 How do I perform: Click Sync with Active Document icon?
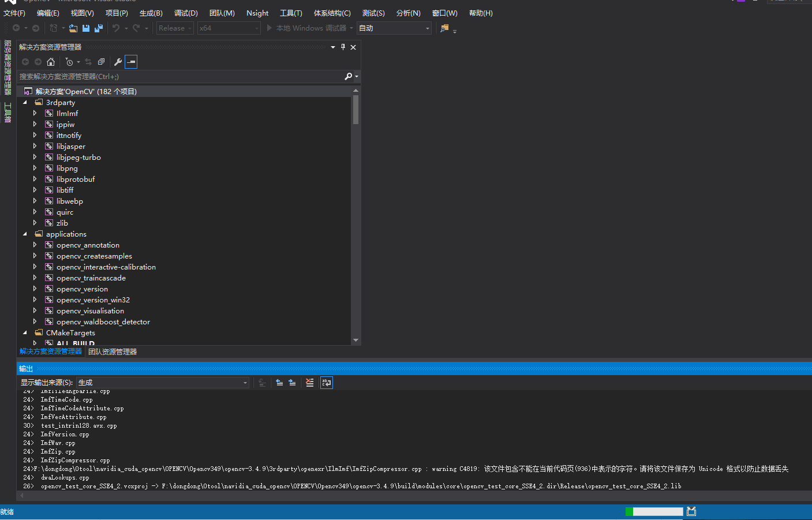pyautogui.click(x=88, y=62)
